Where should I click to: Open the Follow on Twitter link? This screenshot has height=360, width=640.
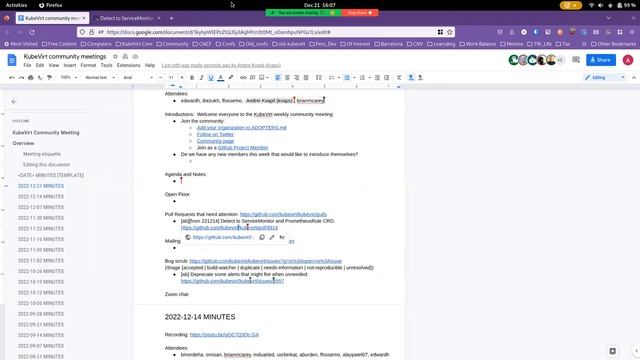tap(215, 134)
